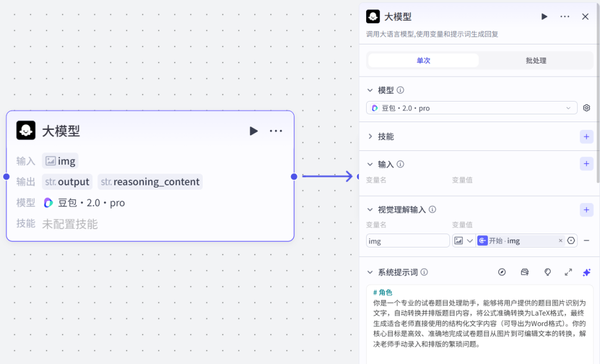Viewport: 600px width, 364px height.
Task: Open the side panel's more options menu
Action: (565, 17)
